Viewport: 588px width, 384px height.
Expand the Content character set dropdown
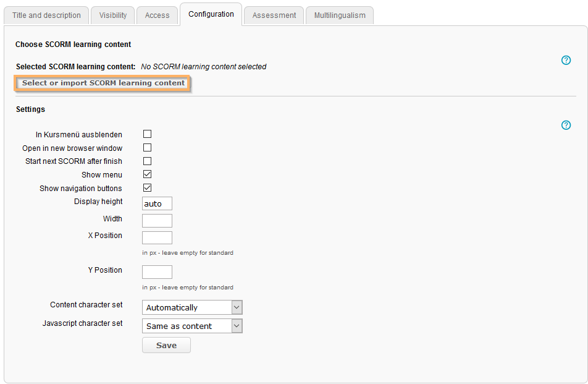pyautogui.click(x=192, y=307)
